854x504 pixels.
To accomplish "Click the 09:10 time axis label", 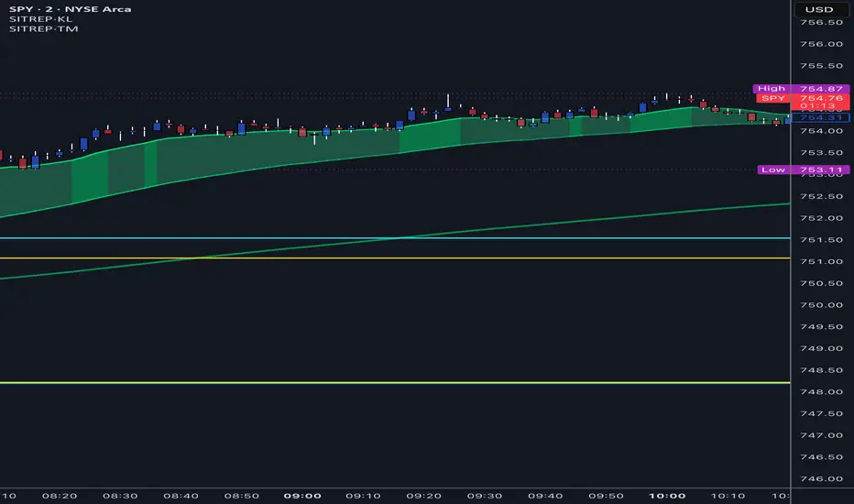I will tap(363, 496).
